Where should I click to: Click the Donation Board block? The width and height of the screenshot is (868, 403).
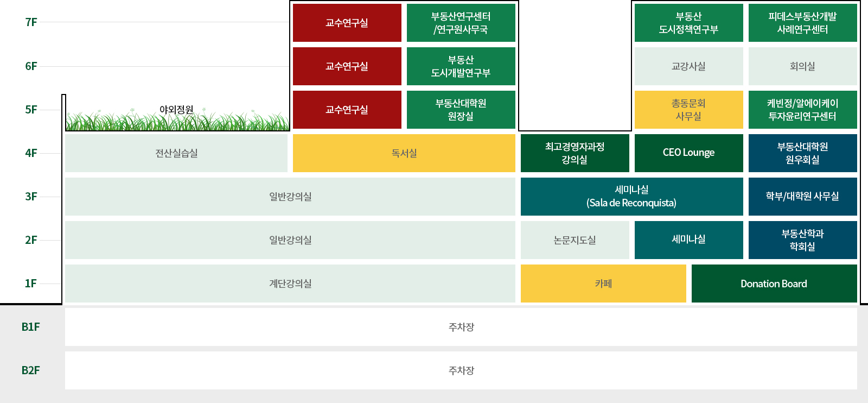[x=774, y=284]
